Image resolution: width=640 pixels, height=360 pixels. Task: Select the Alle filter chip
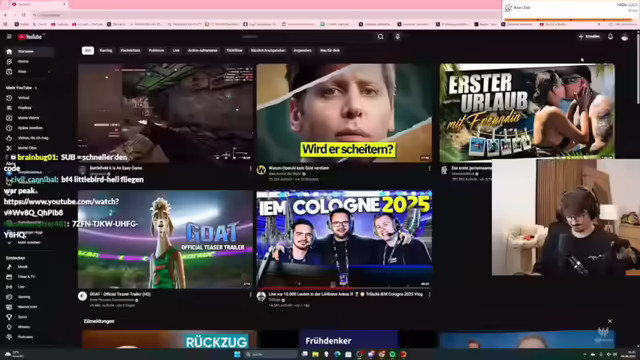(x=88, y=51)
